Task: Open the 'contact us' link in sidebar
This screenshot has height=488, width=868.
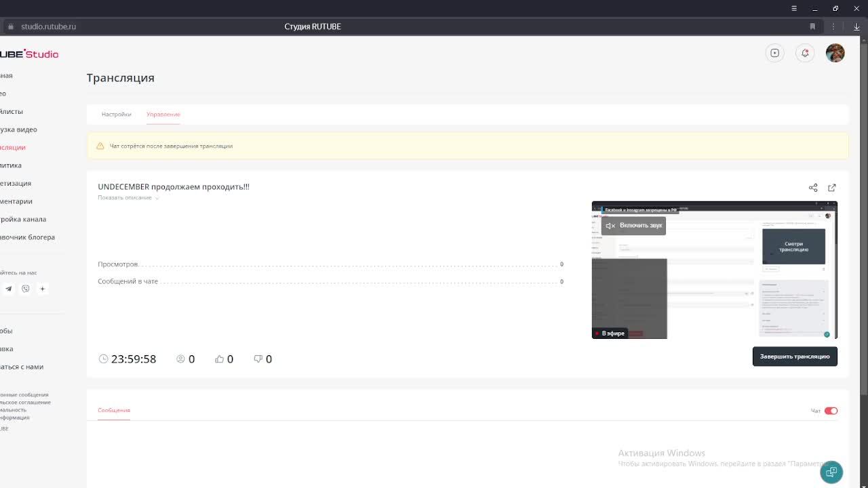Action: 22,367
